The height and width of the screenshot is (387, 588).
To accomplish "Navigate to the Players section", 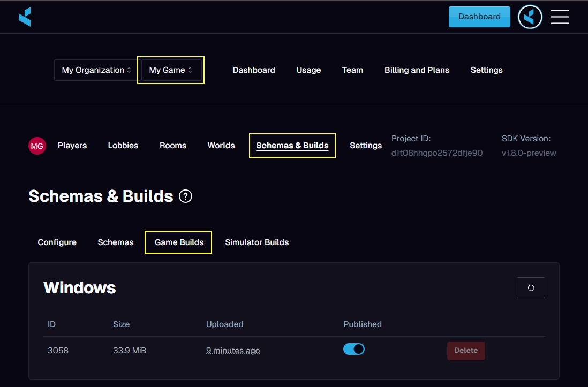I will click(72, 146).
